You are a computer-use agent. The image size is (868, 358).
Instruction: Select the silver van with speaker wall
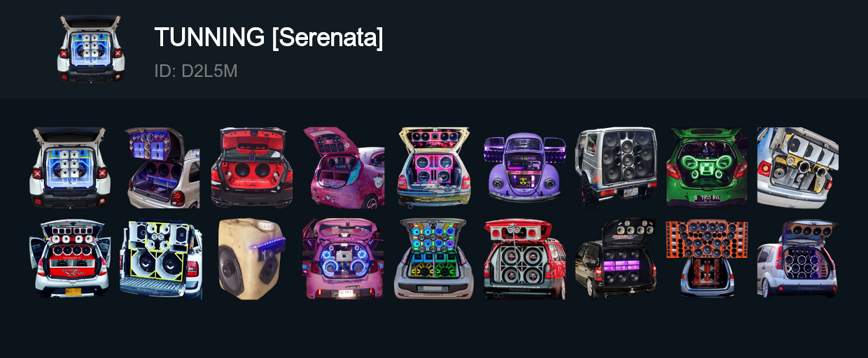616,168
